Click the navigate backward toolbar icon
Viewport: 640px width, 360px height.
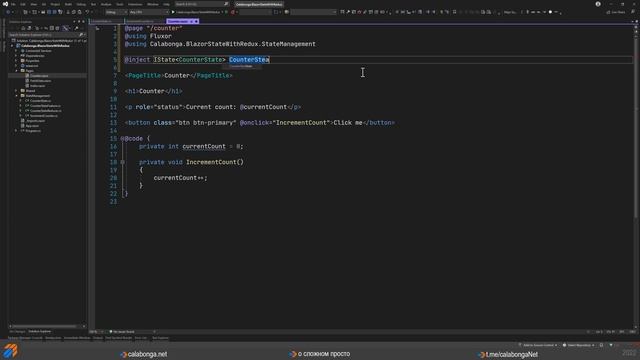point(8,12)
